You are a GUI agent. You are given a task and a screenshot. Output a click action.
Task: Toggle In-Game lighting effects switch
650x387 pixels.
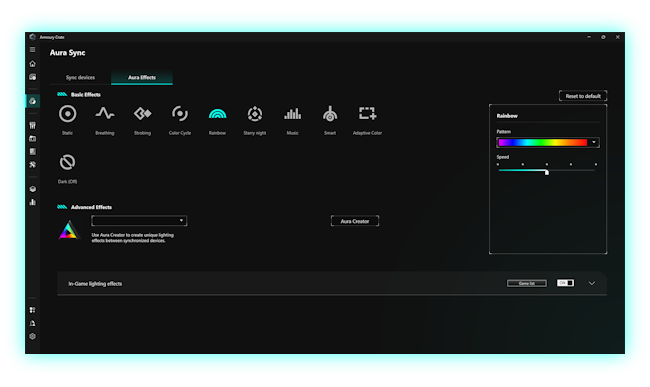565,283
